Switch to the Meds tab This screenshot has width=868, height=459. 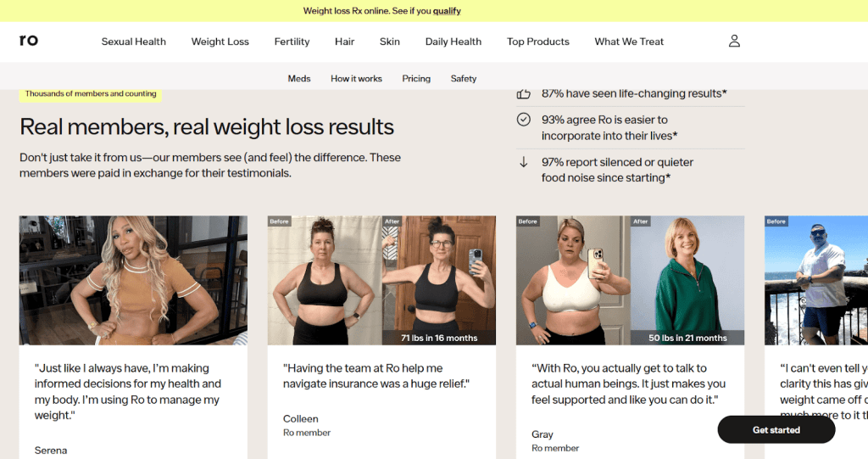click(x=299, y=79)
